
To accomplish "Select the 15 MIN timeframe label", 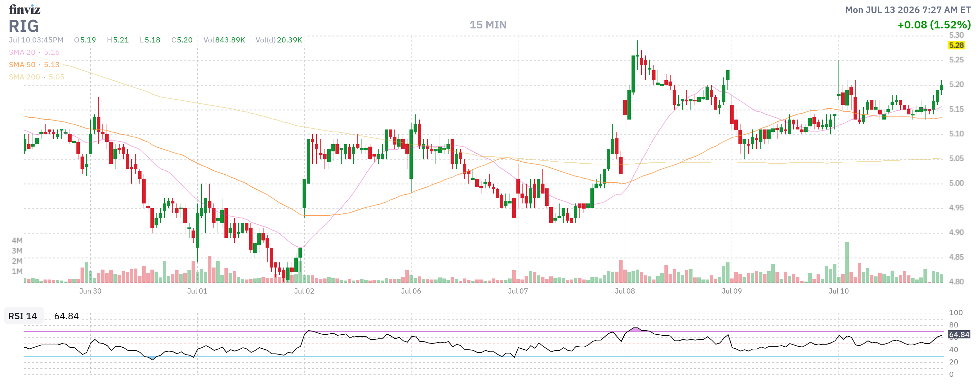I will pos(488,25).
